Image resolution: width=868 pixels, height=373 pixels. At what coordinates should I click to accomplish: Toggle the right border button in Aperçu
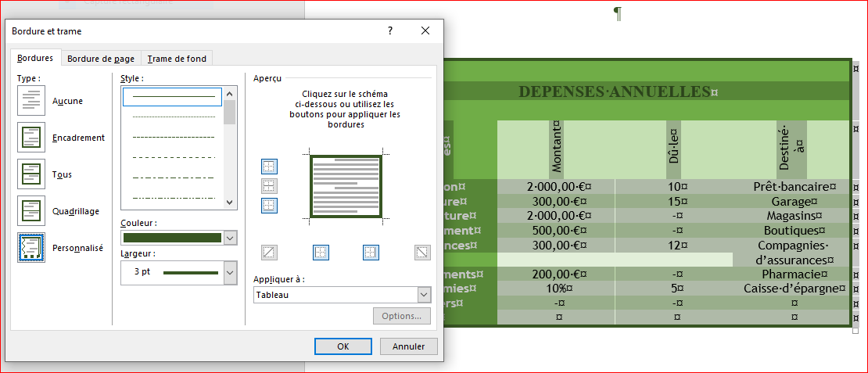[x=371, y=253]
